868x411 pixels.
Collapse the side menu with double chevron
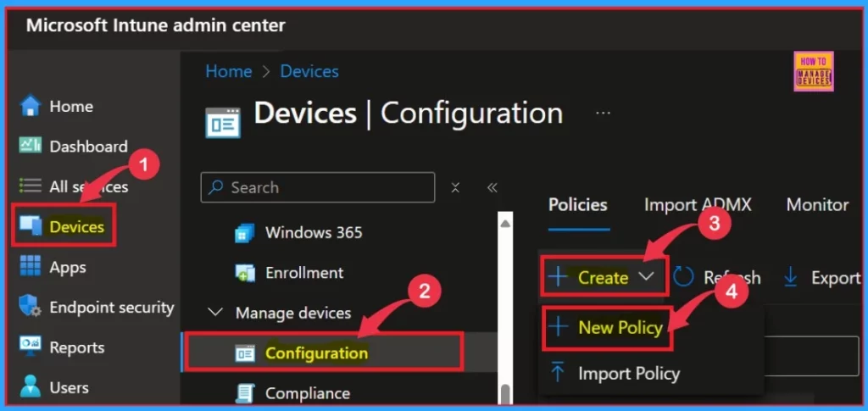pos(492,187)
